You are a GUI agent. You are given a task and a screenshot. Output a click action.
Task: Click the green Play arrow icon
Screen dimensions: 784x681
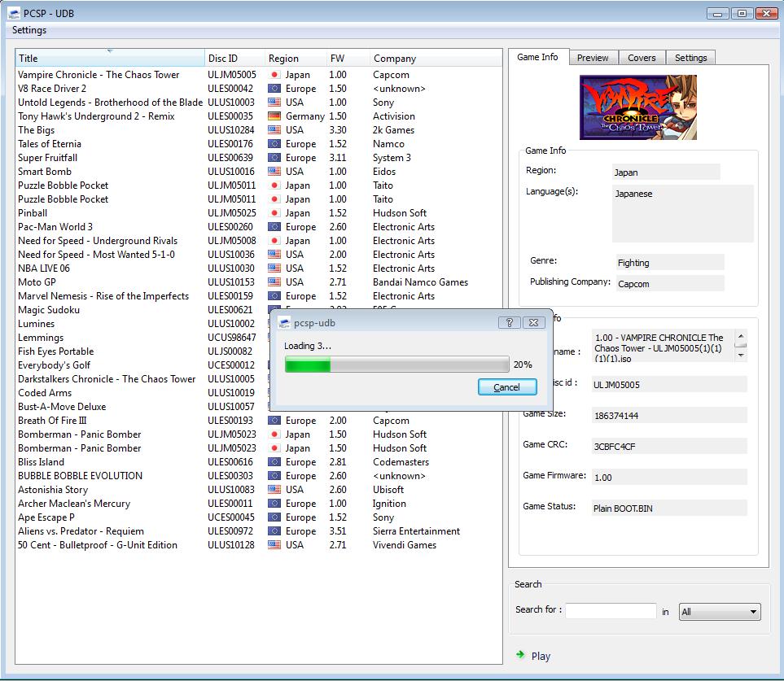[x=520, y=655]
